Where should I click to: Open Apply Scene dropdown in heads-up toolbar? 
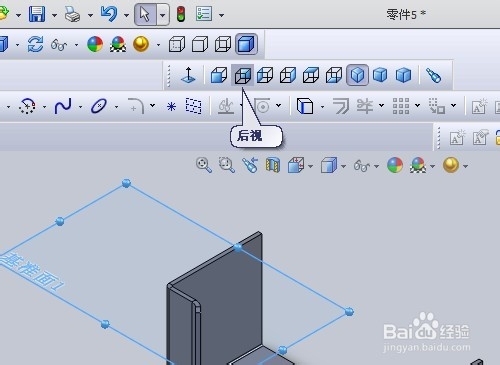(x=433, y=166)
